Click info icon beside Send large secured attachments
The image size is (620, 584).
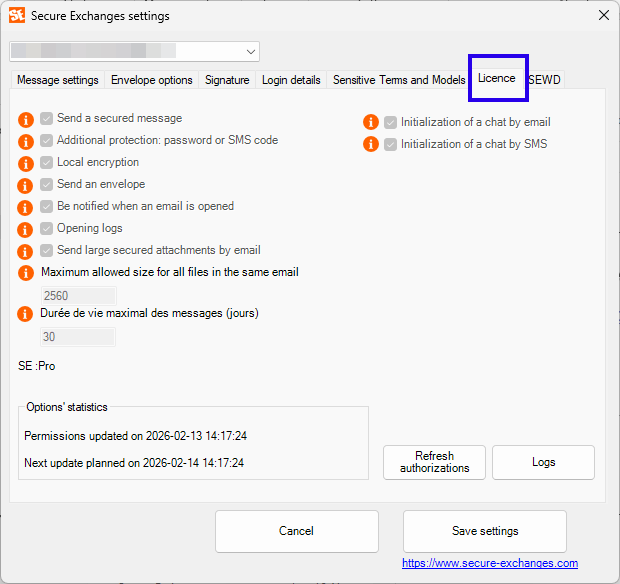click(x=25, y=251)
